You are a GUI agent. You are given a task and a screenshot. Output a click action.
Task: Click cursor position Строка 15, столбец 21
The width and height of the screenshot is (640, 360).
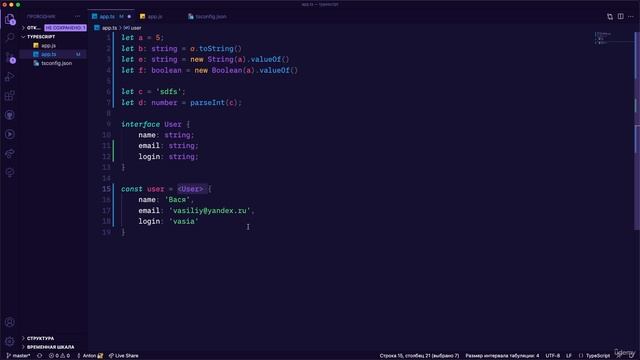pyautogui.click(x=419, y=356)
